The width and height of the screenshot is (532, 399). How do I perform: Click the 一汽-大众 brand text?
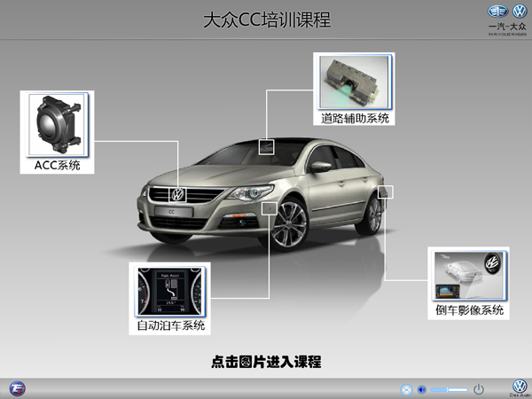tap(507, 27)
